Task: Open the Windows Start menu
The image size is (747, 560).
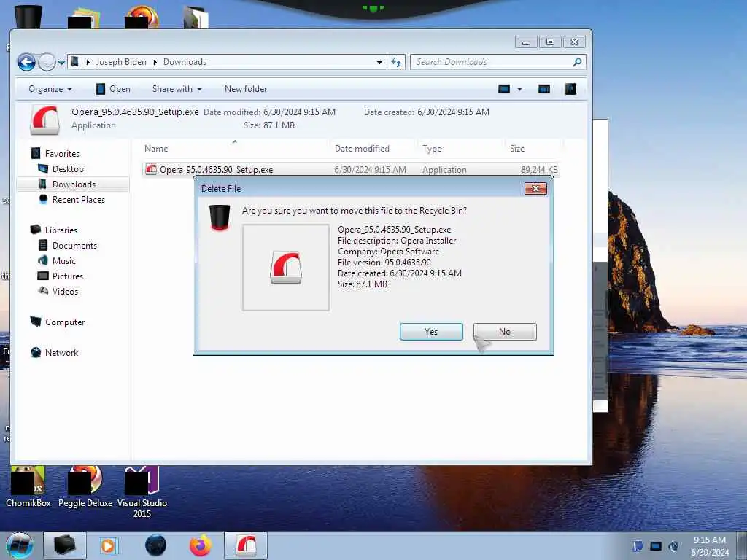Action: tap(19, 545)
